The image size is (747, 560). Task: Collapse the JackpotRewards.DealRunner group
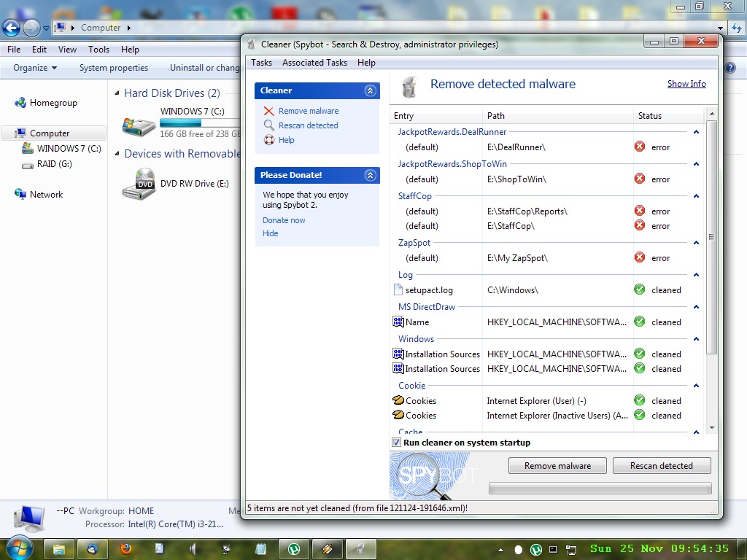[x=696, y=132]
